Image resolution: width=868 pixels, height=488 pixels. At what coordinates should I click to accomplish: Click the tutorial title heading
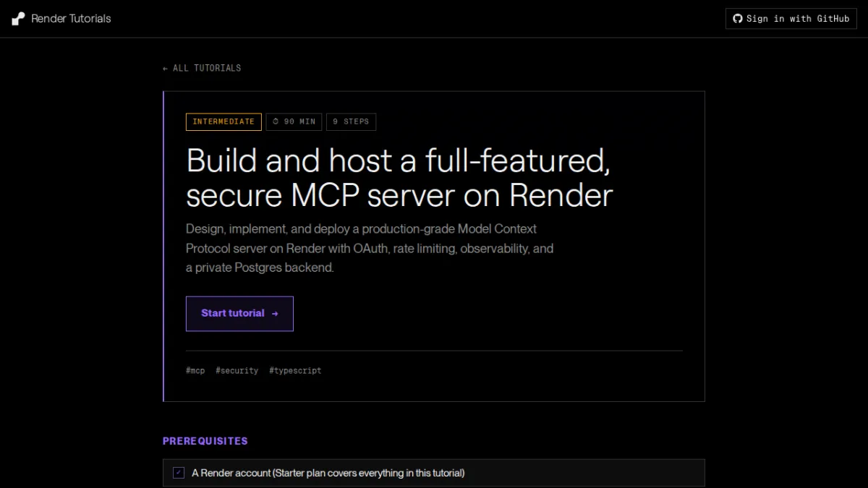coord(399,178)
